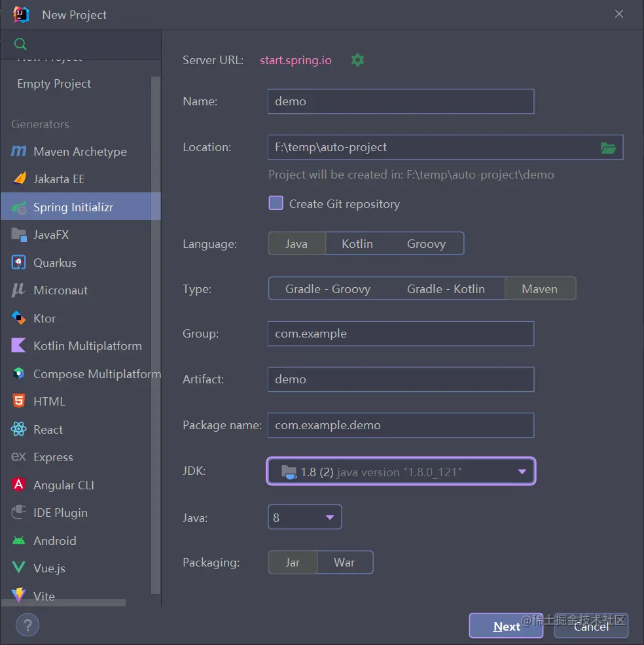Click the Vite icon
This screenshot has width=644, height=645.
(18, 595)
